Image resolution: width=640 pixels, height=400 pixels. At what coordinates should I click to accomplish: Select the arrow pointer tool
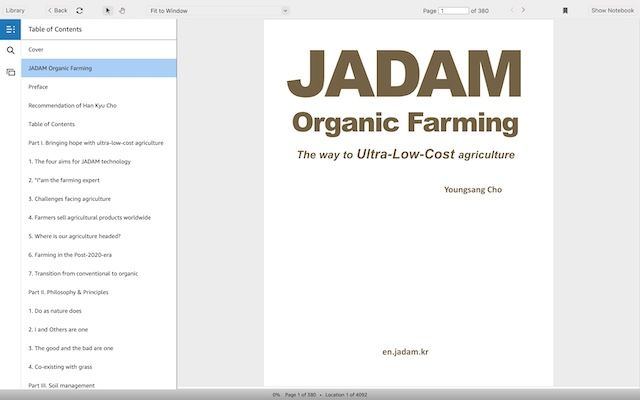pos(107,11)
